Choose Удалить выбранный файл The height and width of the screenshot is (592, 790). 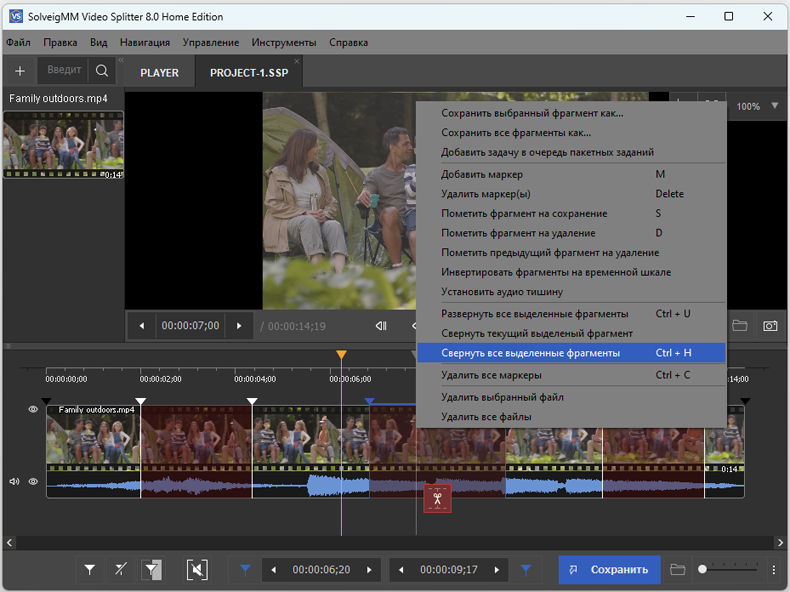pos(571,397)
